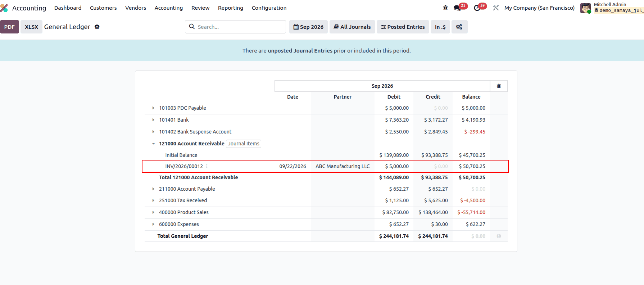Open the Vendors menu
The height and width of the screenshot is (285, 644).
[x=136, y=8]
